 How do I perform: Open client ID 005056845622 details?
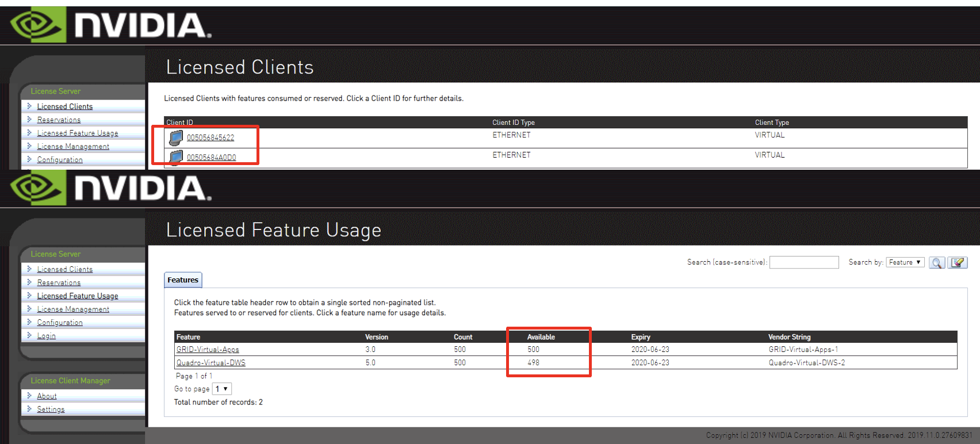point(210,137)
